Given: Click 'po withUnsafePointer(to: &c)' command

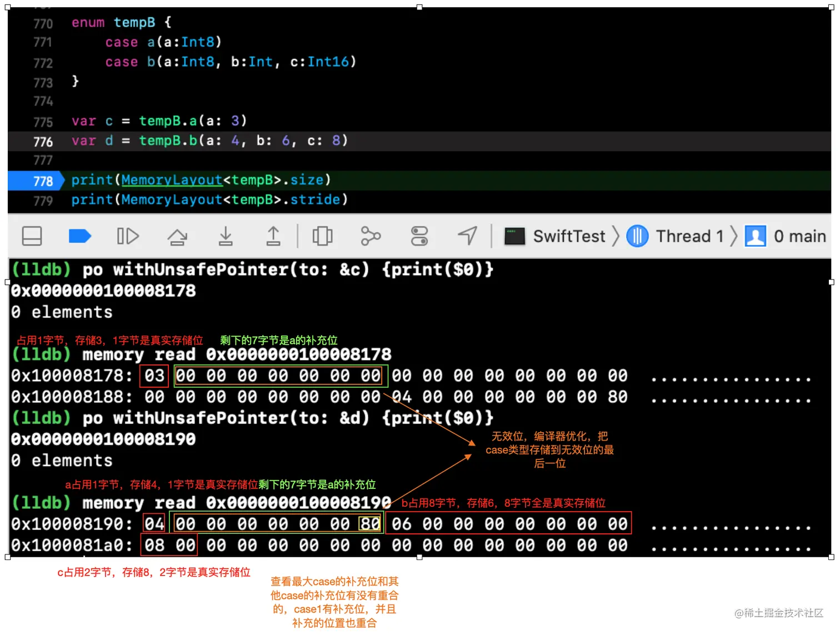Looking at the screenshot, I should tap(288, 269).
